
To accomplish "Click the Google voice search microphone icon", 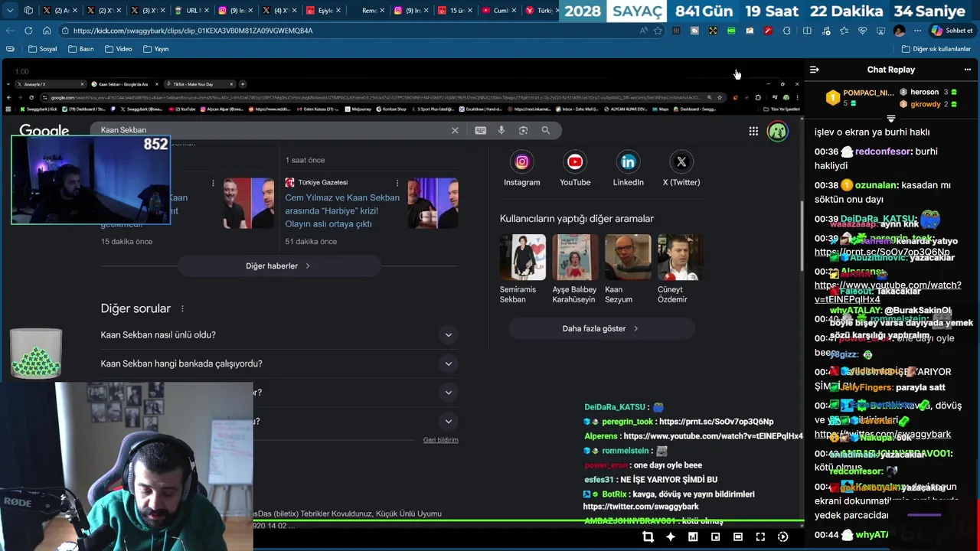I will pos(501,130).
